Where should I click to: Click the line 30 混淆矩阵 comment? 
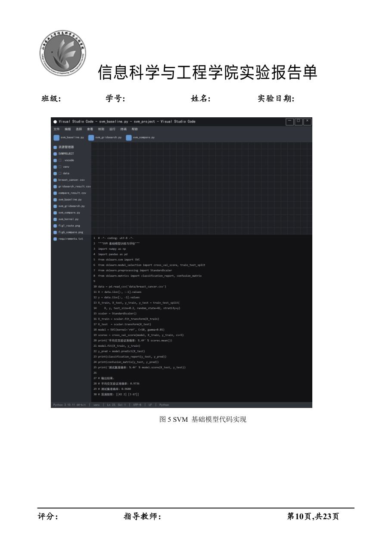coord(118,394)
